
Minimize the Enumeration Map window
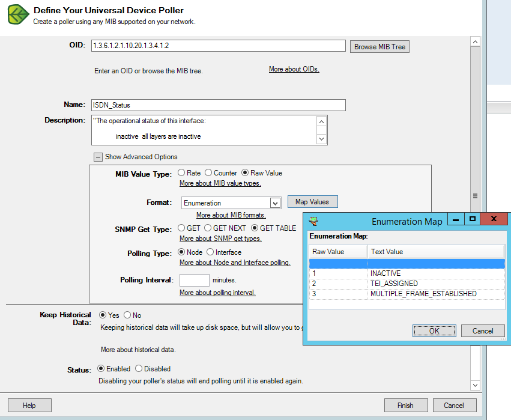[x=456, y=219]
